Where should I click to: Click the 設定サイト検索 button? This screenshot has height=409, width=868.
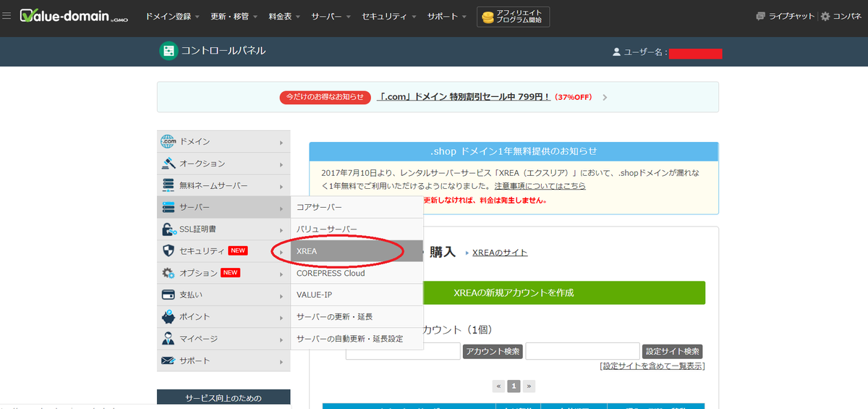[672, 351]
